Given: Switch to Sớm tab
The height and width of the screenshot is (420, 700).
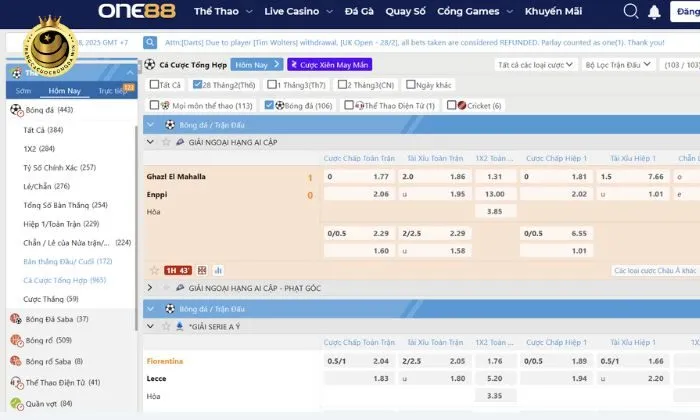Looking at the screenshot, I should [23, 91].
